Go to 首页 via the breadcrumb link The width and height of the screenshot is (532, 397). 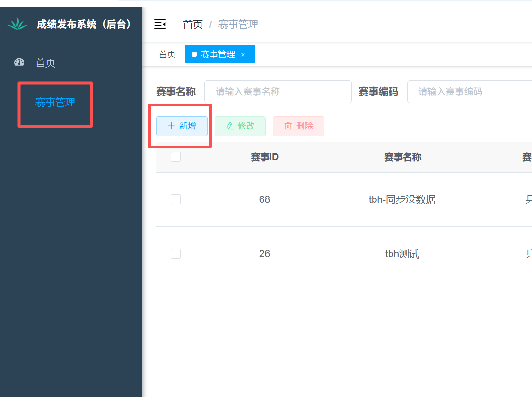pos(193,25)
